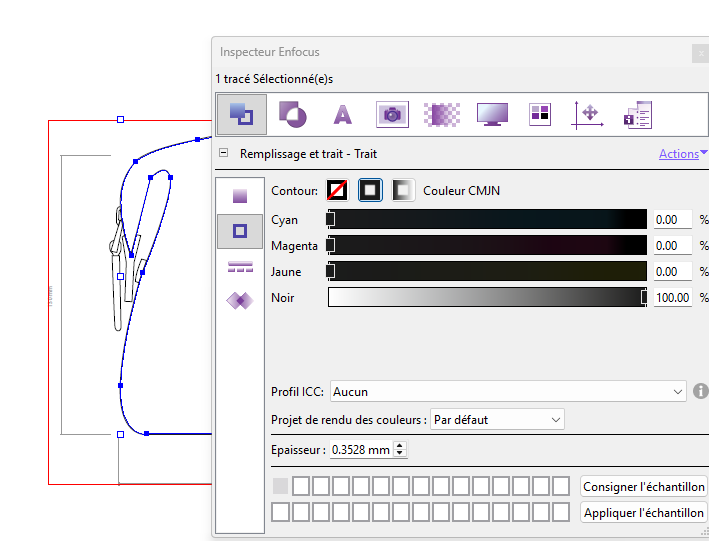This screenshot has height=541, width=709.
Task: Open the Projet de rendu des couleurs dropdown
Action: tap(497, 420)
